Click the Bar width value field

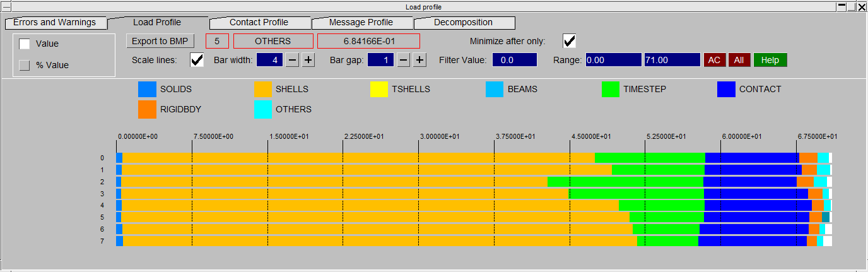click(x=270, y=60)
